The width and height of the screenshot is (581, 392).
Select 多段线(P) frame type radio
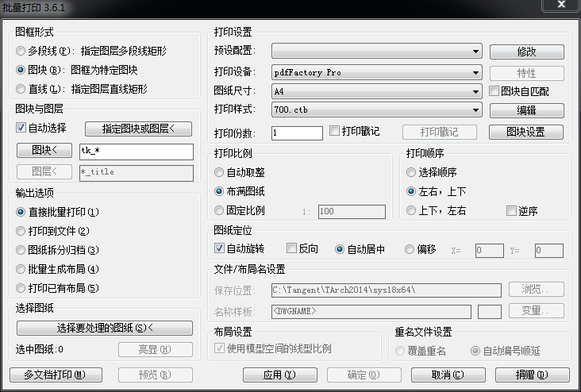(x=21, y=51)
